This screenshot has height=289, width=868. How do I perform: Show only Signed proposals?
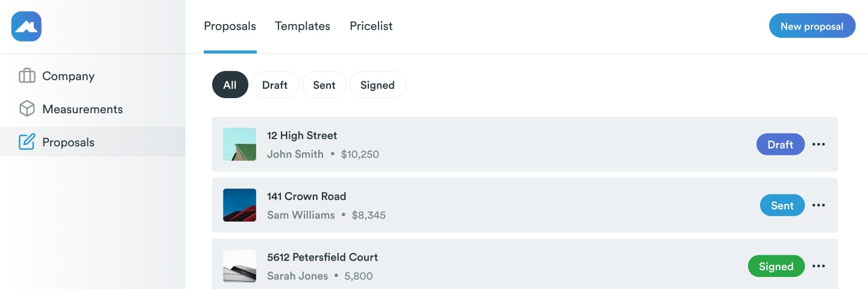click(377, 85)
